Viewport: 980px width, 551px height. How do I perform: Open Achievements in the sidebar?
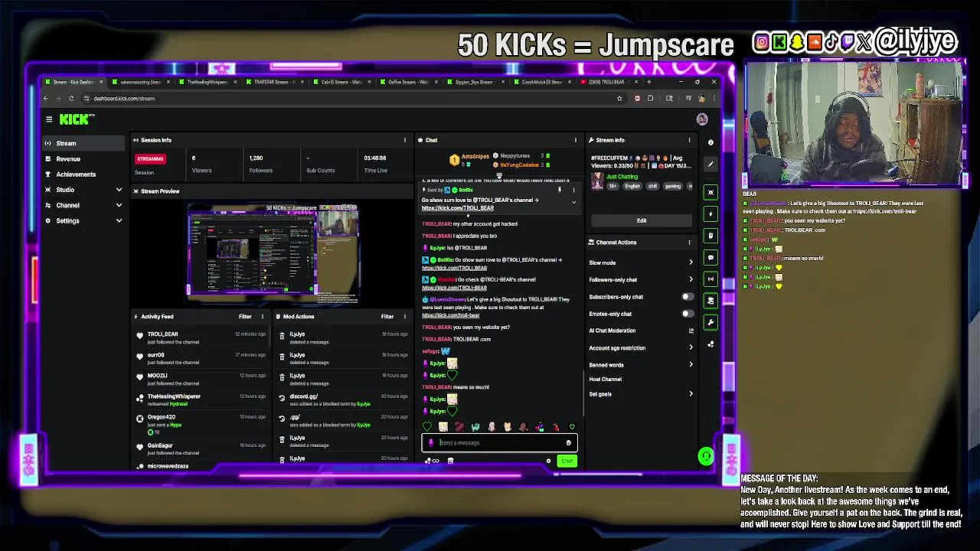(x=83, y=174)
